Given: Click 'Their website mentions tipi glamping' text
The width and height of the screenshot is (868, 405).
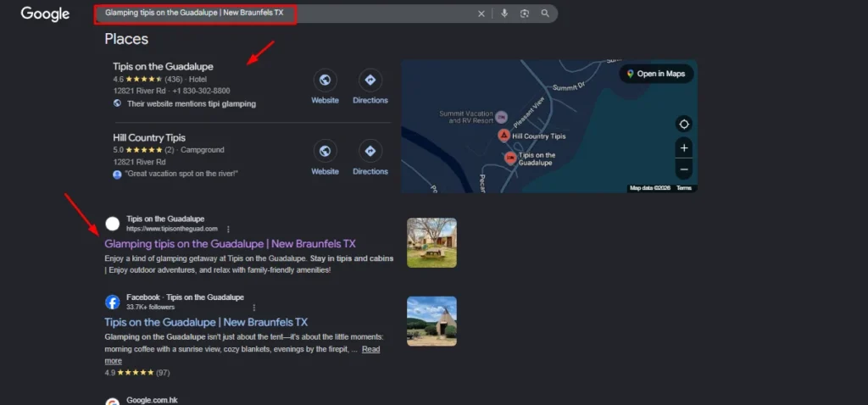Looking at the screenshot, I should pyautogui.click(x=192, y=103).
